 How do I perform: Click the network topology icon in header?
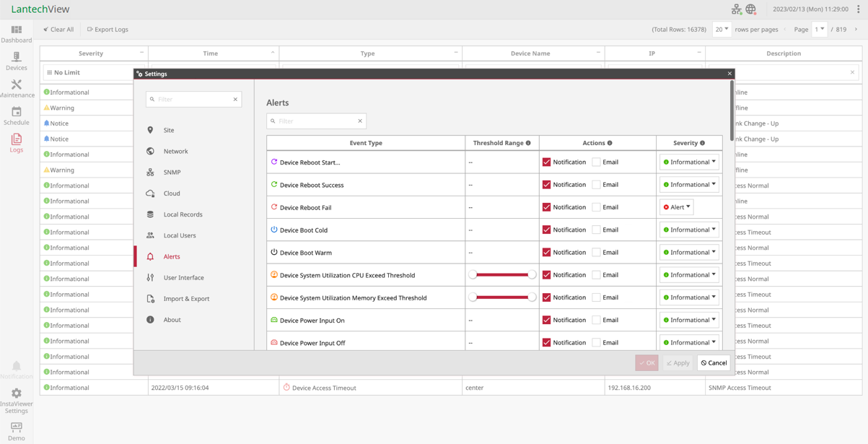tap(736, 9)
